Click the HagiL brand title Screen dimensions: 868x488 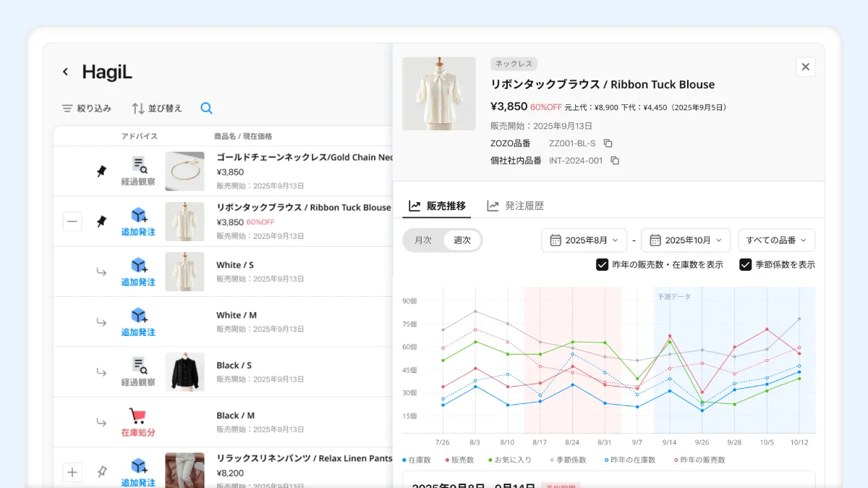[x=107, y=72]
